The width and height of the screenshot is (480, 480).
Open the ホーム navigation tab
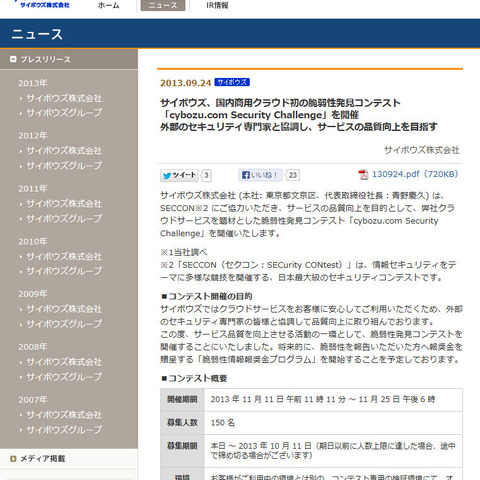coord(108,5)
